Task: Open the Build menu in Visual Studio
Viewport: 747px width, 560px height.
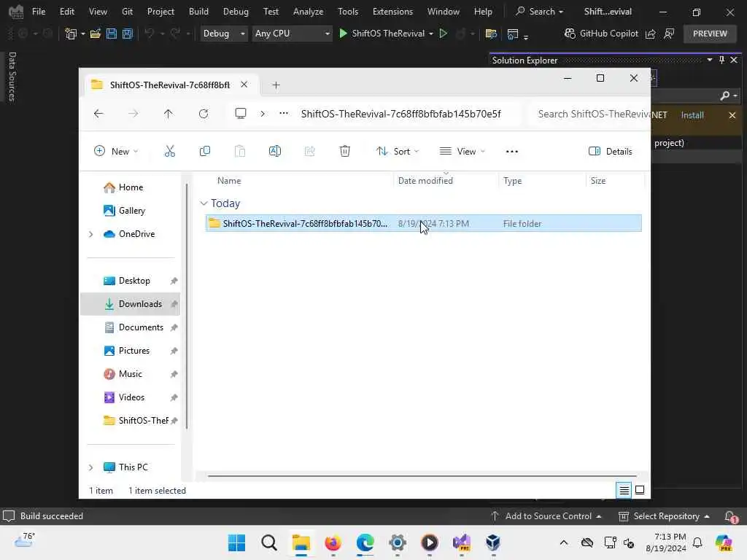Action: coord(198,12)
